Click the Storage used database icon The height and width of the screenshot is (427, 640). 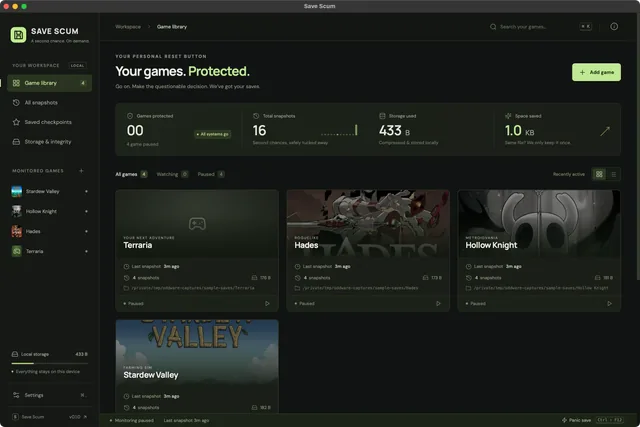(x=382, y=116)
